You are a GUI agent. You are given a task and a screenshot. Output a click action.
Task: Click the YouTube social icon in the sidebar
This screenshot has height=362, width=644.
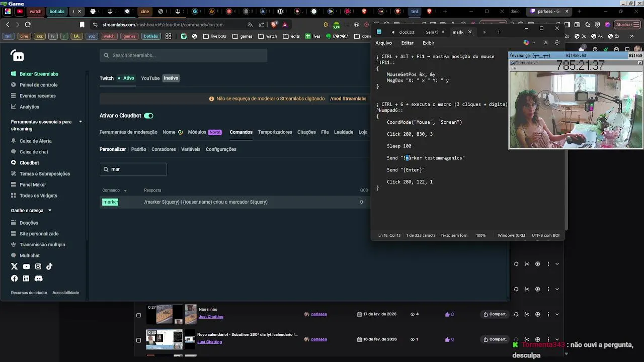click(26, 266)
